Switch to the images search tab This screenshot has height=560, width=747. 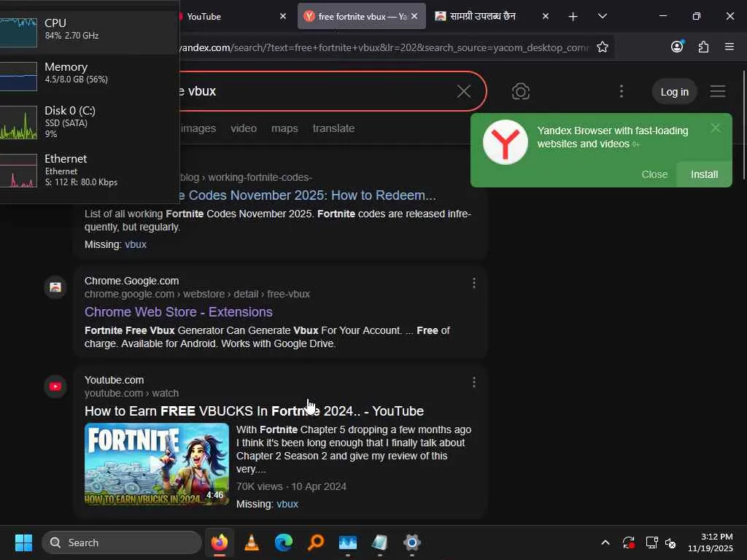[x=198, y=128]
